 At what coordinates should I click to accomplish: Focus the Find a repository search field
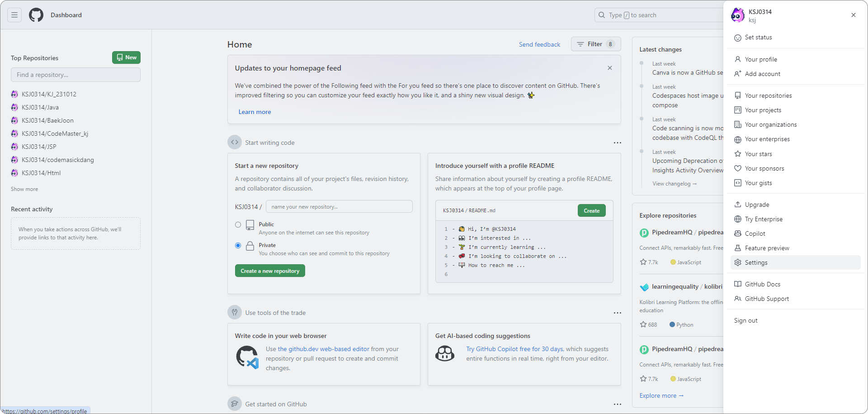(75, 75)
